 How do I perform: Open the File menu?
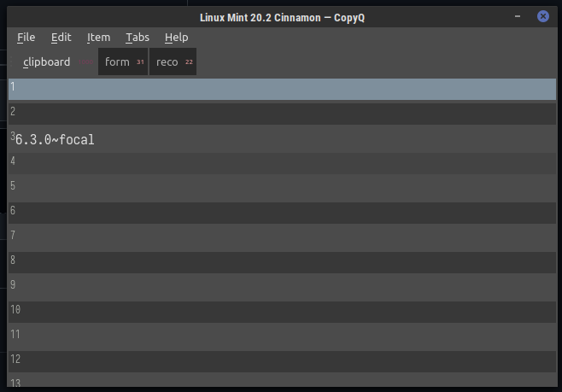26,38
